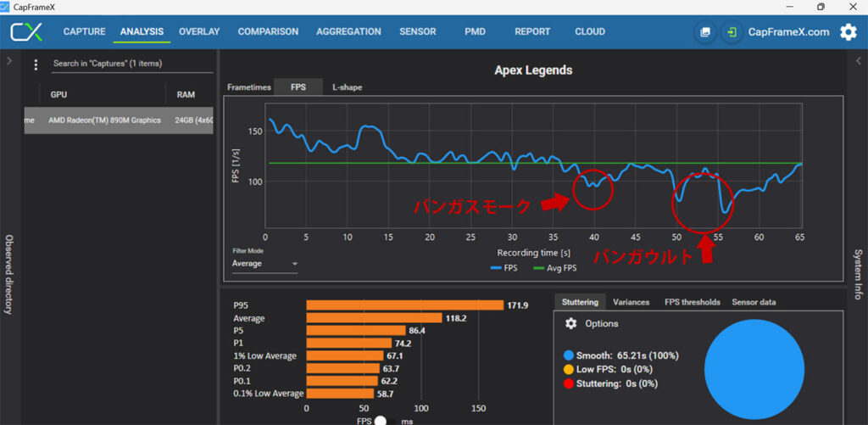This screenshot has width=868, height=425.
Task: Click the login icon beside CapFrameX.com
Action: click(732, 32)
